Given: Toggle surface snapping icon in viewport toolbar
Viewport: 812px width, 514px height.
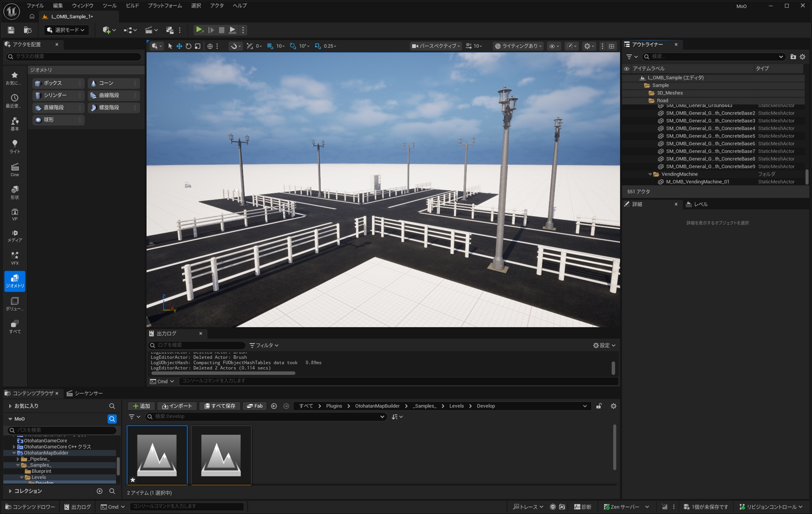Looking at the screenshot, I should [x=250, y=46].
